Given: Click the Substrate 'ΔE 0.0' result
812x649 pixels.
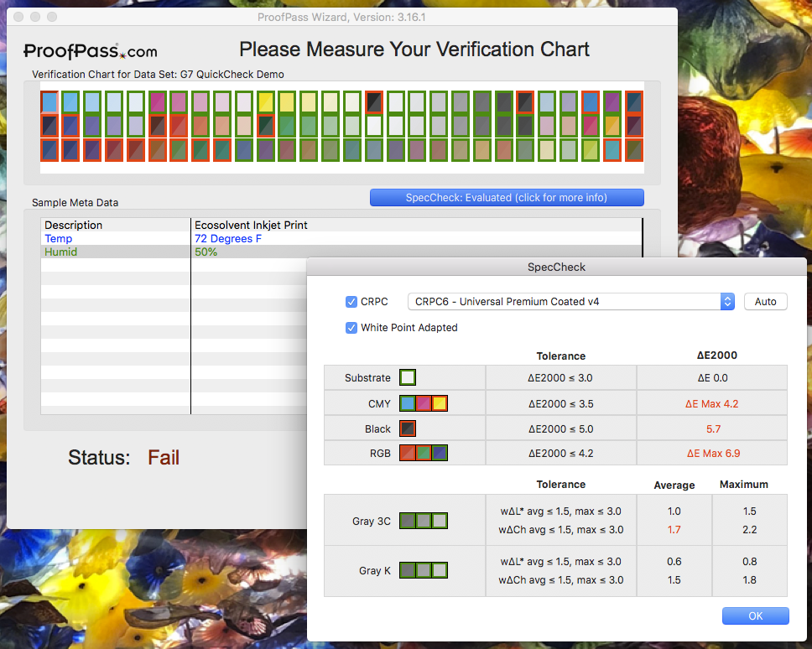Looking at the screenshot, I should click(712, 378).
